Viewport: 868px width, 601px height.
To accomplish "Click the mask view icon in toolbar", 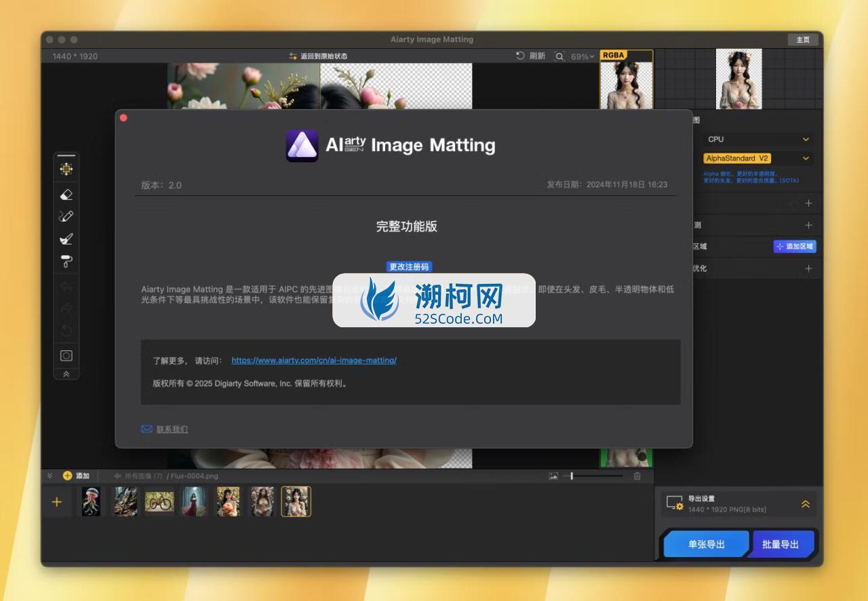I will [66, 356].
